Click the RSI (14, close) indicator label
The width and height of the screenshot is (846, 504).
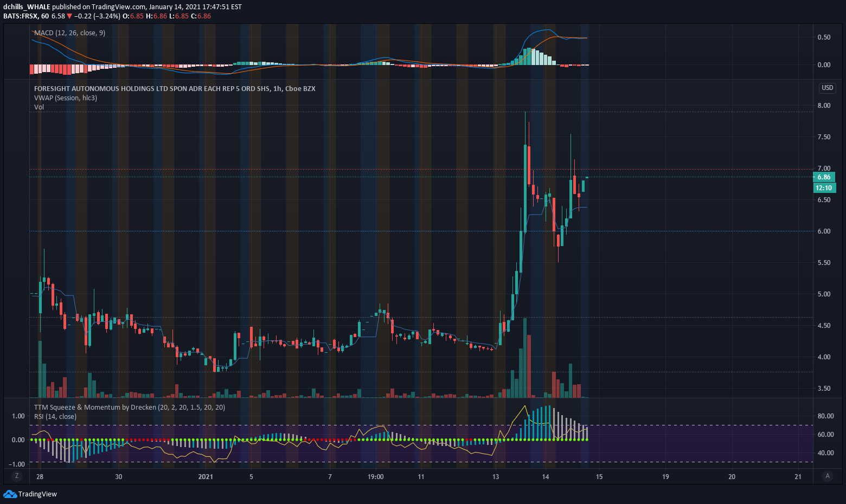tap(55, 417)
